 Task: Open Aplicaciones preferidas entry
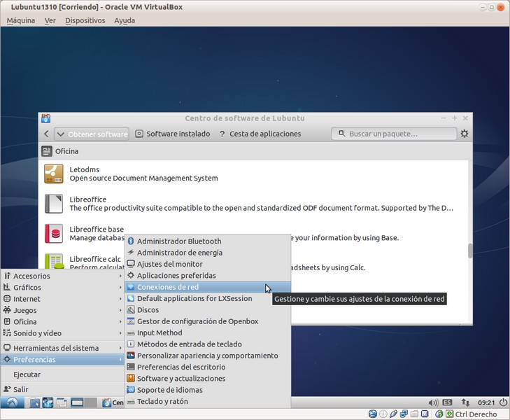[x=208, y=275]
